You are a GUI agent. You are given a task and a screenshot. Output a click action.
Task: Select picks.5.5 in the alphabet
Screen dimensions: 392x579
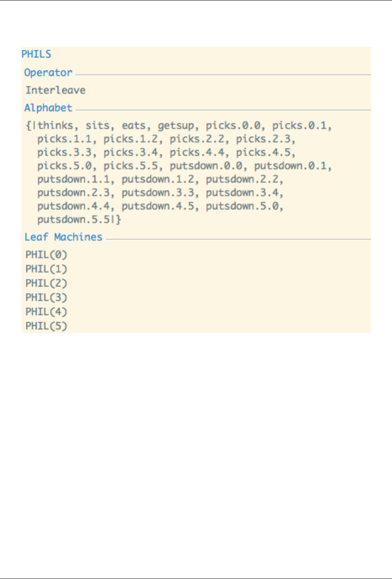tap(131, 166)
